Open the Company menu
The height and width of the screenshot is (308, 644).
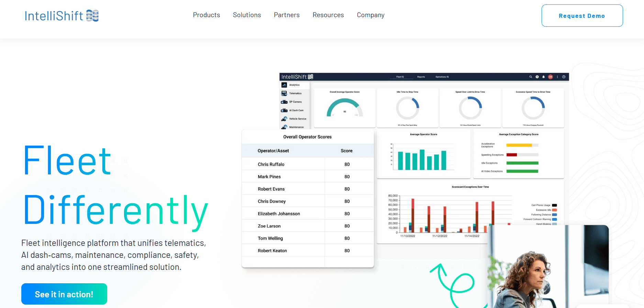pos(371,15)
